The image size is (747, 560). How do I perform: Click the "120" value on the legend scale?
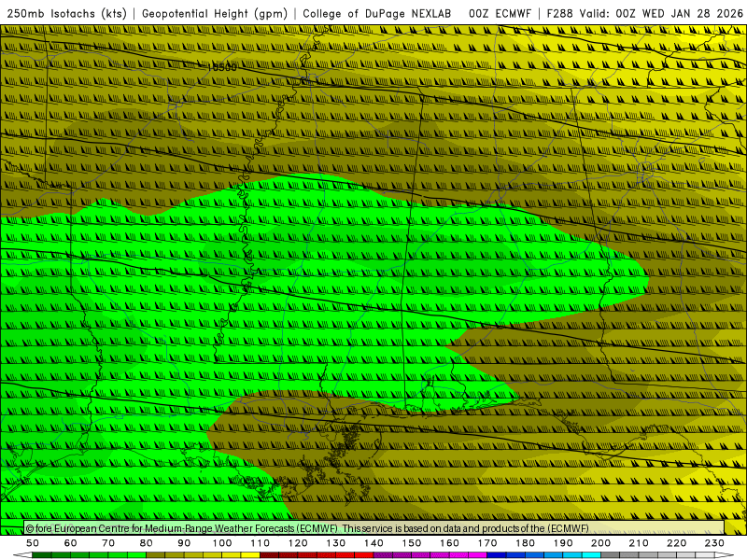click(x=298, y=543)
